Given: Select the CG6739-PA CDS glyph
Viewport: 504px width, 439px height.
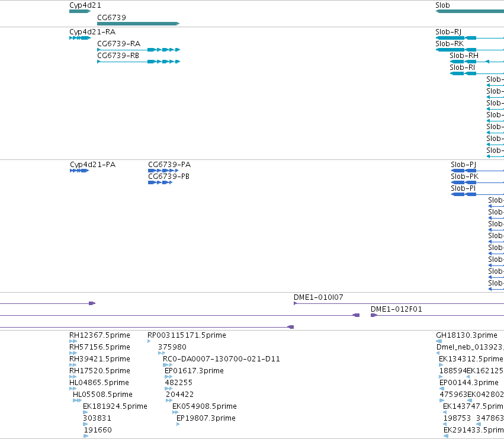Looking at the screenshot, I should click(163, 171).
